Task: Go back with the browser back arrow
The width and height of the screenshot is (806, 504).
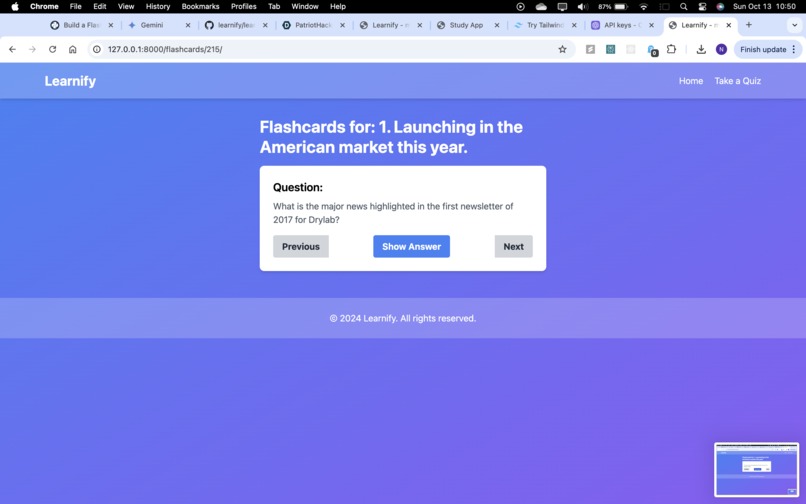Action: pyautogui.click(x=12, y=49)
